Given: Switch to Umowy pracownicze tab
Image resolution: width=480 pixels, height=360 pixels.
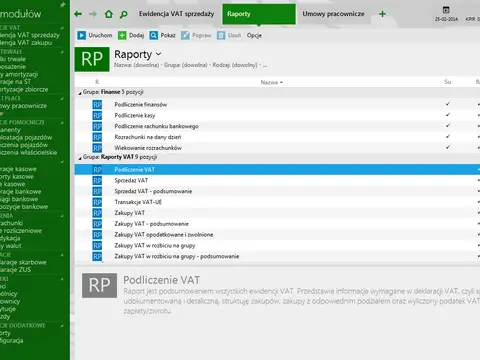Looking at the screenshot, I should click(x=333, y=14).
